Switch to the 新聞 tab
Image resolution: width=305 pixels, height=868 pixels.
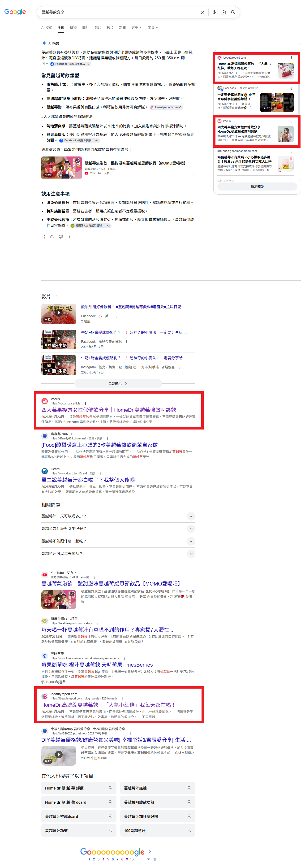122,28
